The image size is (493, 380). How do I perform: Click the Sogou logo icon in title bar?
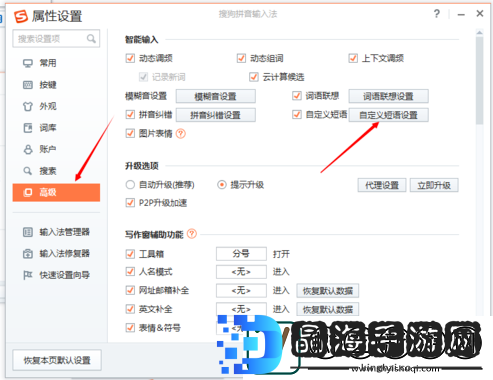click(21, 16)
